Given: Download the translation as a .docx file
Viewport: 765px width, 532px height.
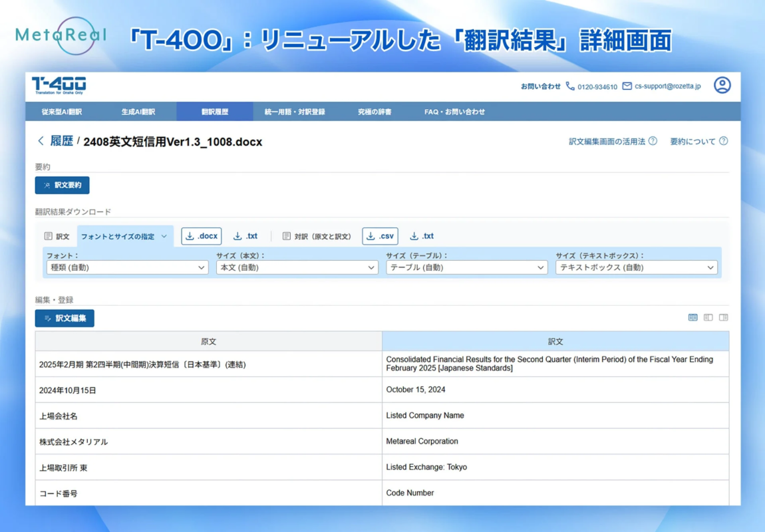Looking at the screenshot, I should point(201,235).
